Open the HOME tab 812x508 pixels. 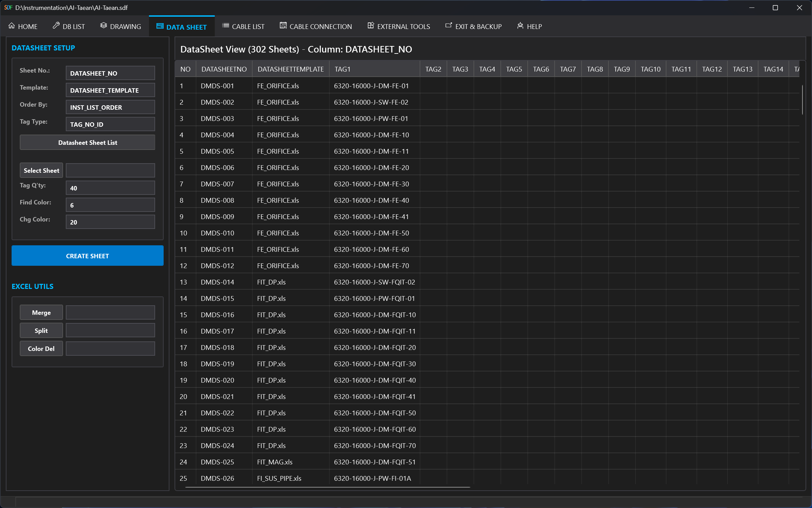click(x=23, y=26)
